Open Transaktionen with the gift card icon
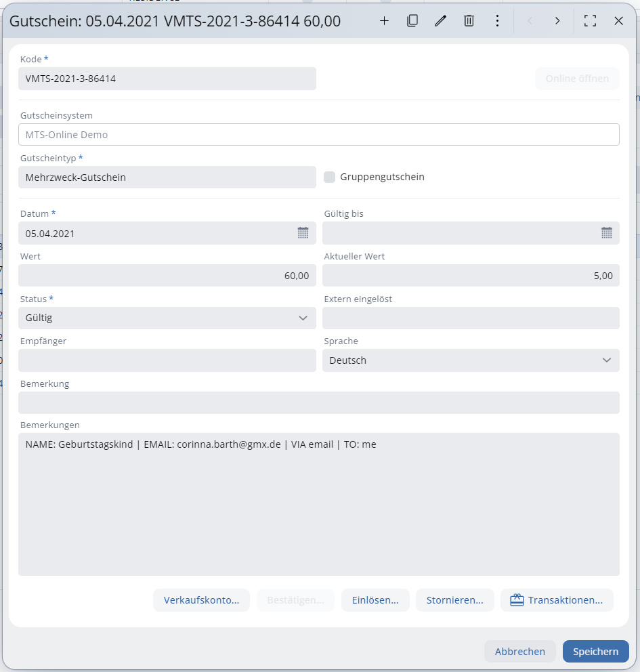This screenshot has height=672, width=640. [557, 600]
